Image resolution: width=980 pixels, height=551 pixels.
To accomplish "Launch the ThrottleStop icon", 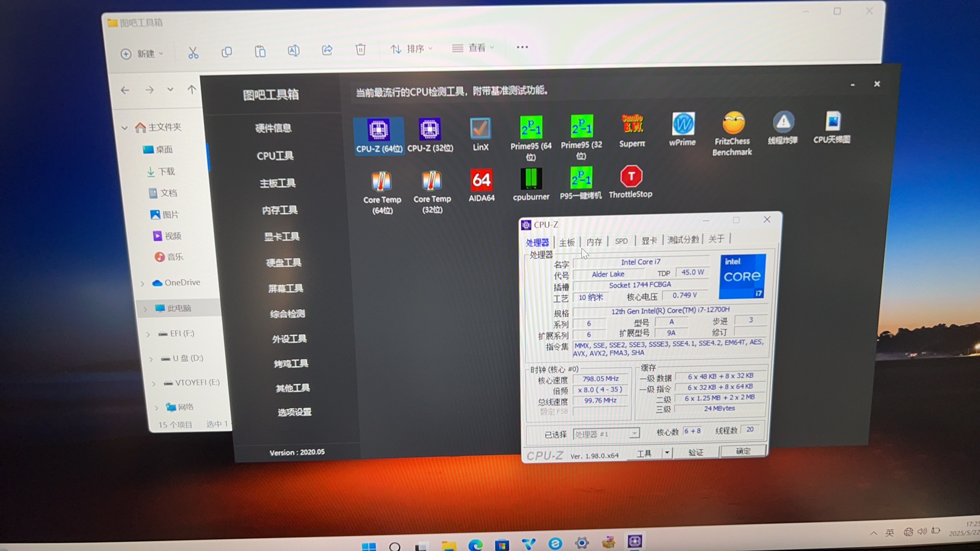I will [631, 178].
